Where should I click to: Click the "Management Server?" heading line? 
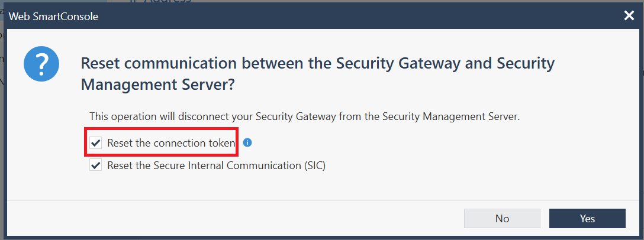[x=159, y=85]
